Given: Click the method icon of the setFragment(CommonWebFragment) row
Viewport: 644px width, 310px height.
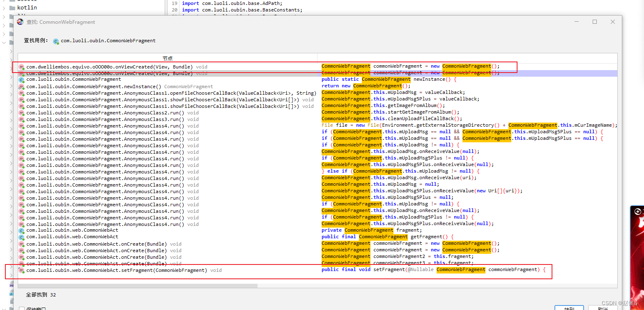Looking at the screenshot, I should click(x=22, y=270).
